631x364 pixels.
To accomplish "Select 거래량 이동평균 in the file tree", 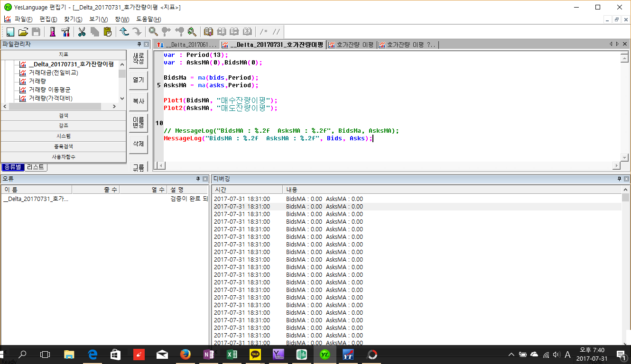I will (50, 90).
